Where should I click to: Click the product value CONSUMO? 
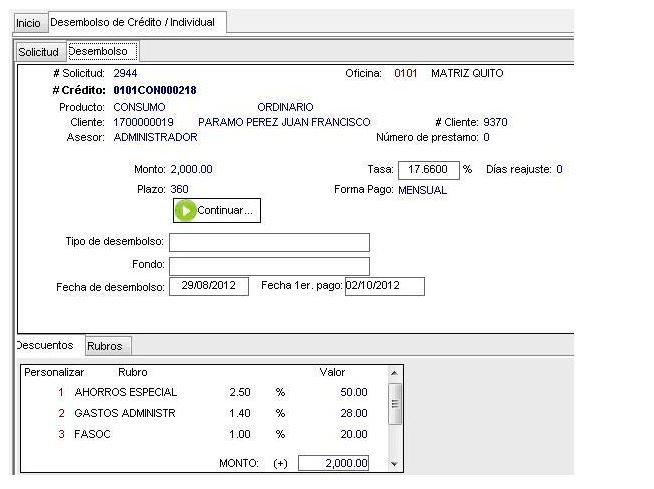coord(139,107)
